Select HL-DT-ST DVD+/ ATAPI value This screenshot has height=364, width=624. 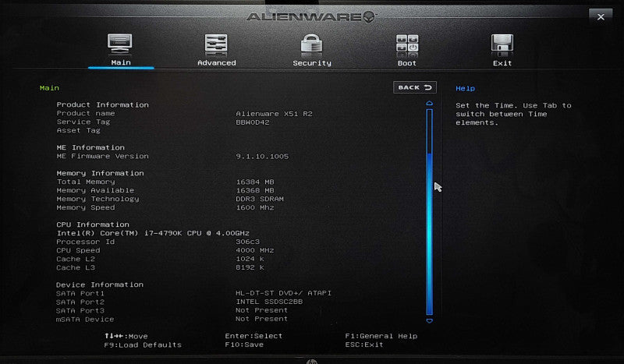tap(283, 293)
